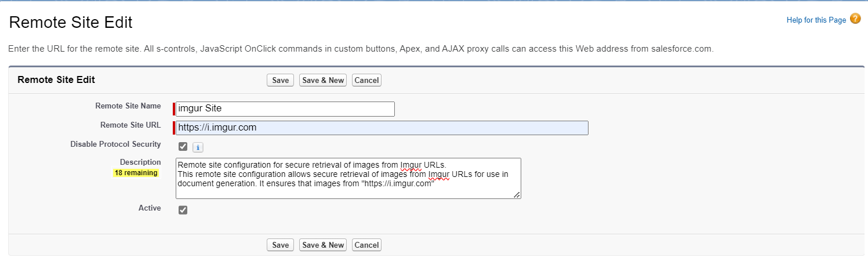Click the Remote Site URL label

(x=130, y=125)
